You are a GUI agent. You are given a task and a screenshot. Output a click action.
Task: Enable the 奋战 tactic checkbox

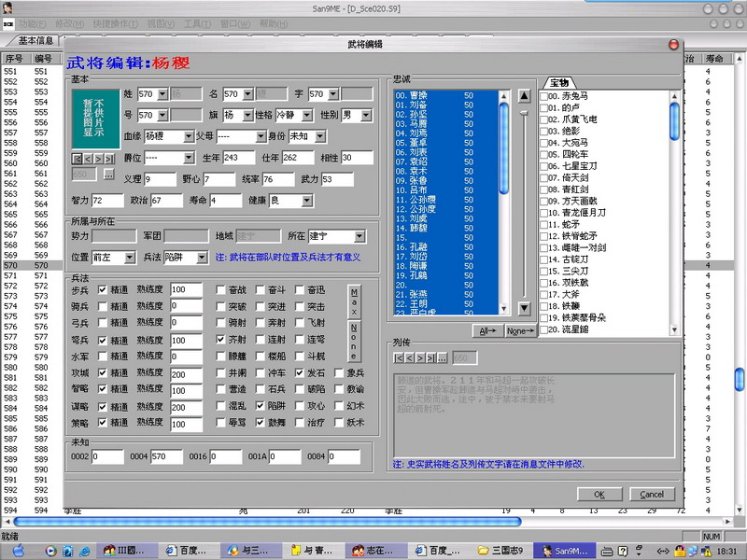(x=220, y=289)
